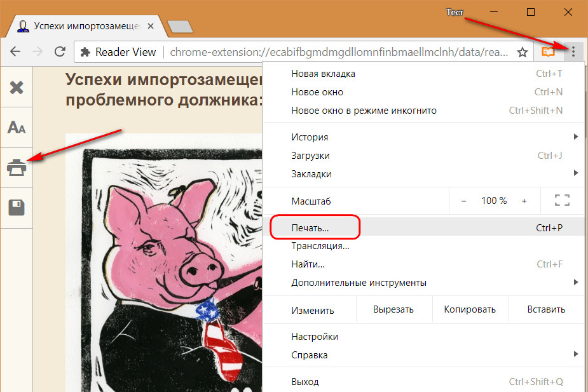Print the article using the sidebar printer icon

click(x=17, y=168)
